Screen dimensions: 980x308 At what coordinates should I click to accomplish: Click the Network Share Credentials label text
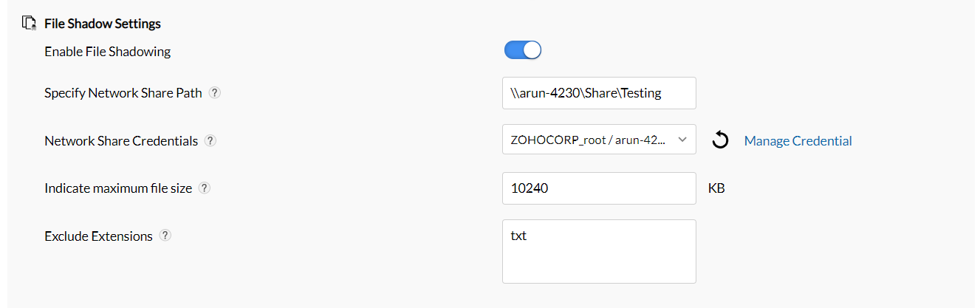pos(121,140)
